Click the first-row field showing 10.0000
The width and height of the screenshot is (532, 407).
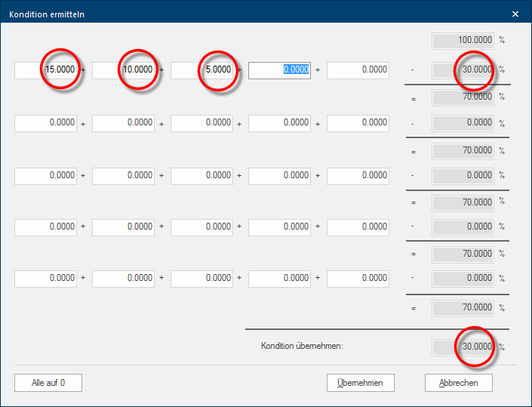[123, 70]
